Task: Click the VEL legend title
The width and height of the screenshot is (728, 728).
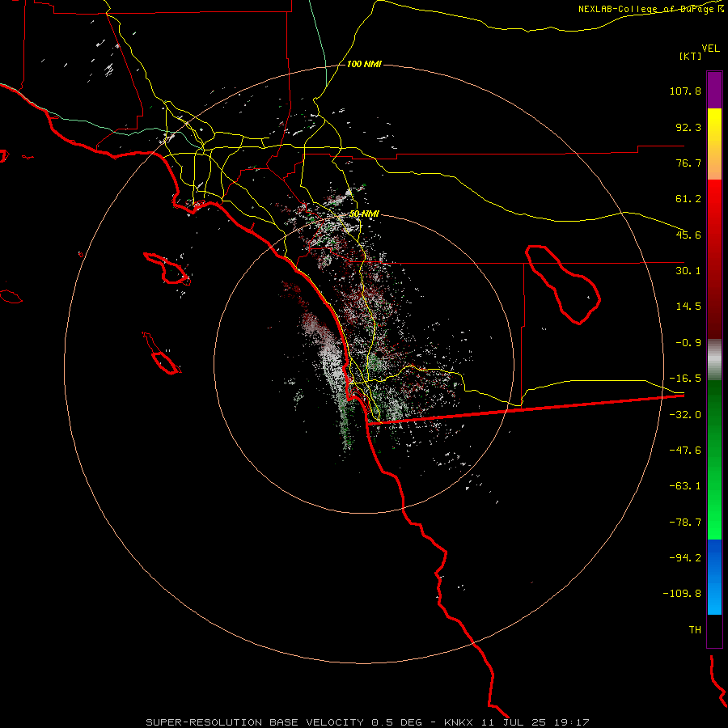Action: pyautogui.click(x=710, y=49)
